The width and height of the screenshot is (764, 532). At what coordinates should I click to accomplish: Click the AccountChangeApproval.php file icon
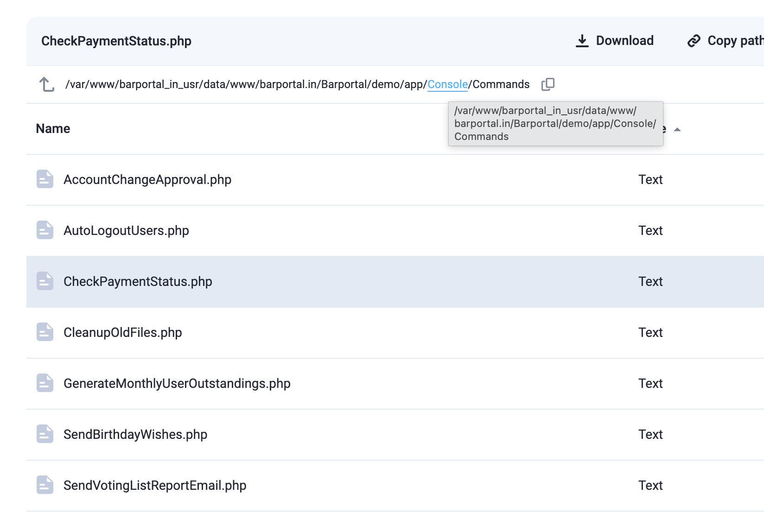45,179
